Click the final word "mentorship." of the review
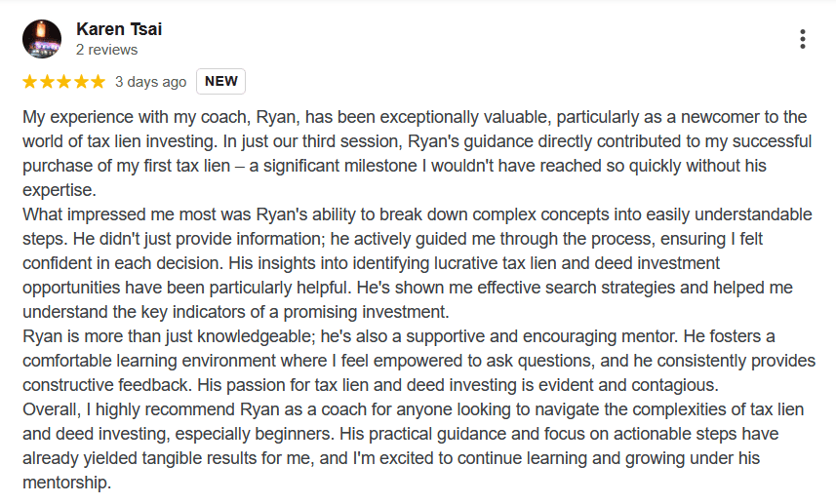Screen dimensions: 836x504 (67, 483)
